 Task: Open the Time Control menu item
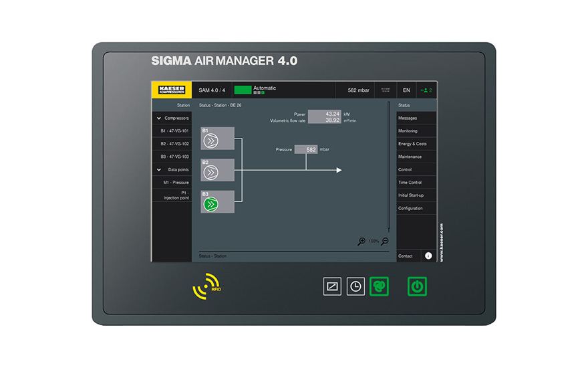pyautogui.click(x=416, y=182)
